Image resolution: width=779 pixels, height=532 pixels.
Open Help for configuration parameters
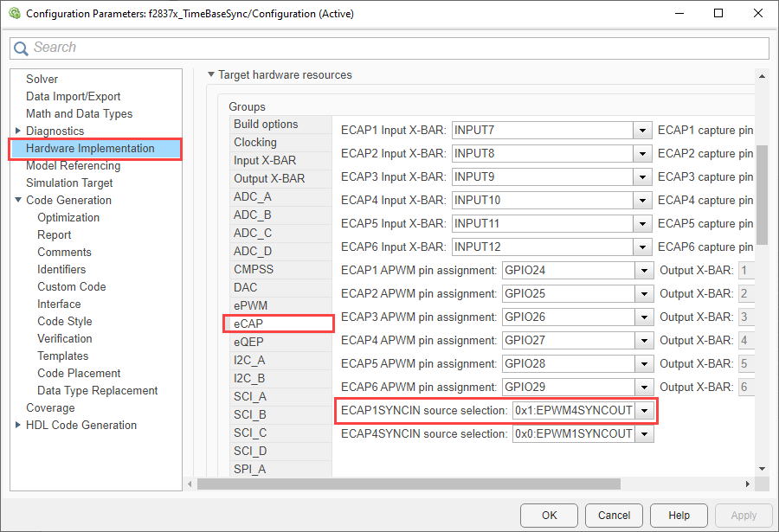click(679, 515)
